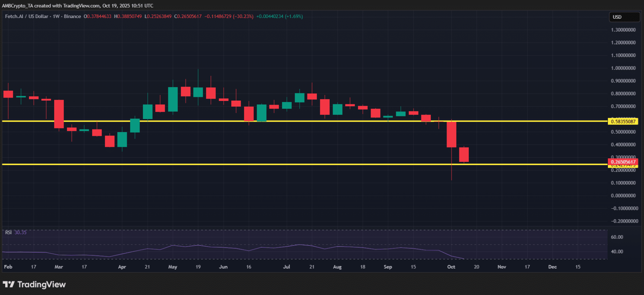Image resolution: width=644 pixels, height=295 pixels.
Task: Click the Dec label on time axis
Action: [552, 267]
